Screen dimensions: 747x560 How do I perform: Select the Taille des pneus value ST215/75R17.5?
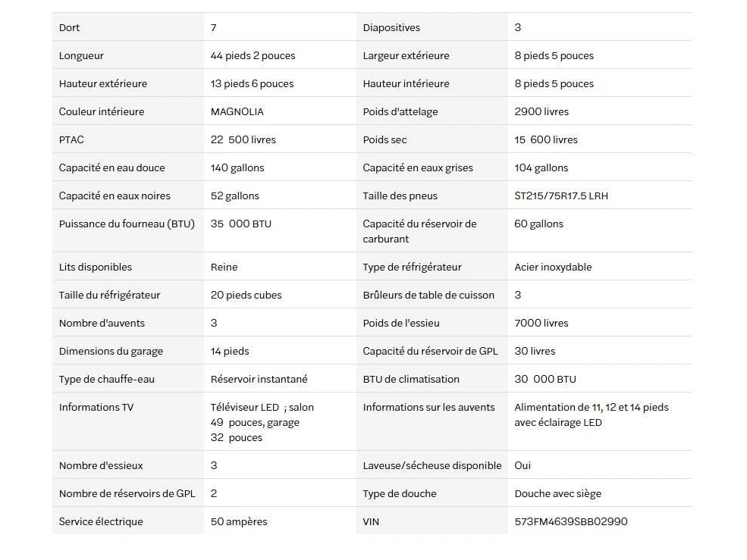(x=561, y=196)
